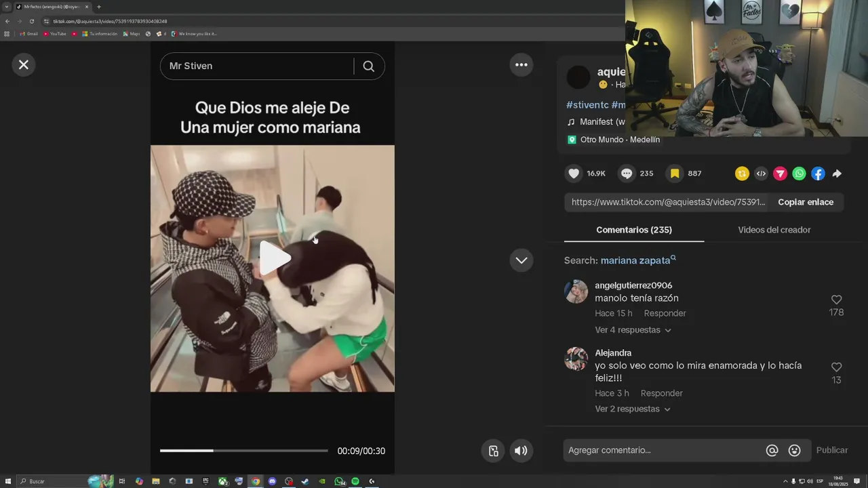This screenshot has width=868, height=488.
Task: Close the Mr factos browser tab
Action: coord(87,7)
